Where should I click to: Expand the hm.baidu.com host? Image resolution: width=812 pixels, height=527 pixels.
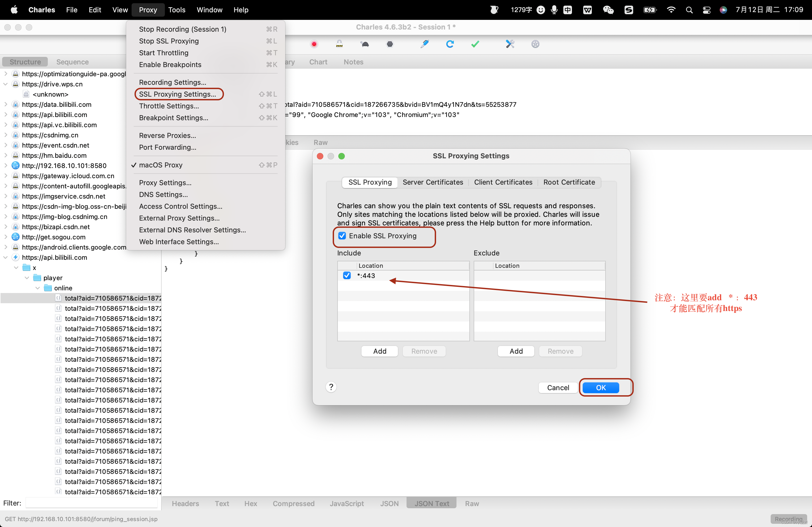[x=6, y=155]
